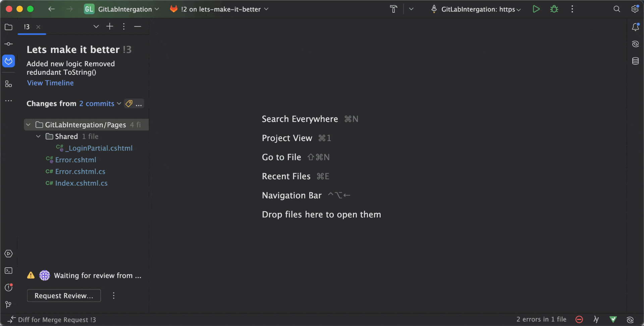
Task: Open the Database tool window
Action: click(635, 61)
